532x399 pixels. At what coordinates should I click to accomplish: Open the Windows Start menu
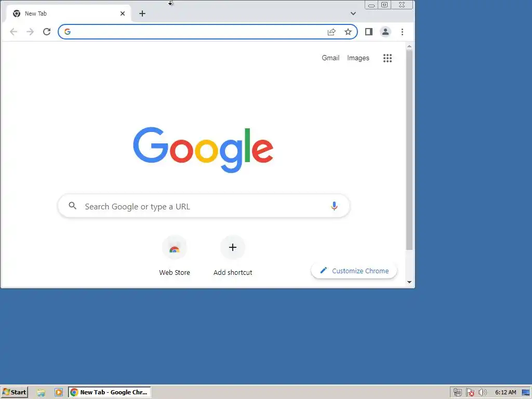pyautogui.click(x=15, y=392)
